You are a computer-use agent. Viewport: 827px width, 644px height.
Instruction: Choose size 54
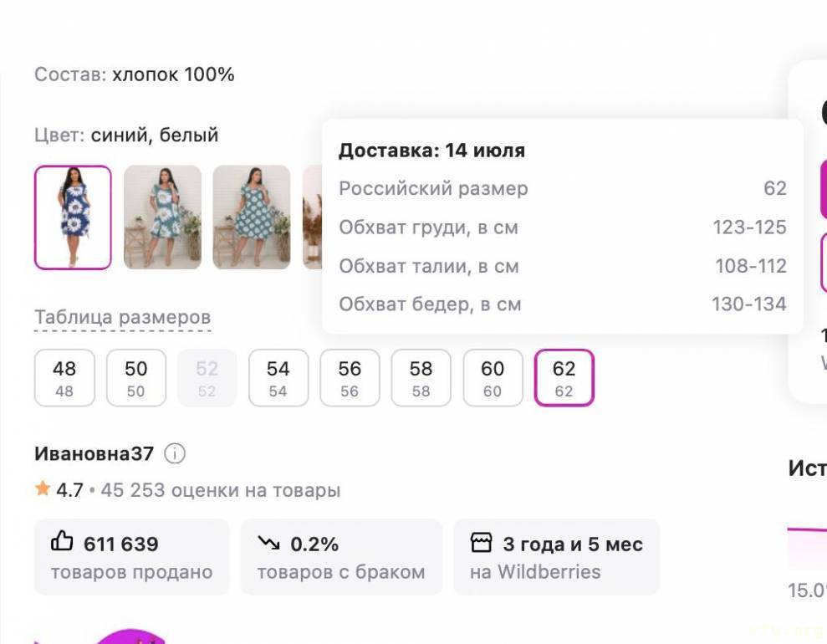[278, 378]
